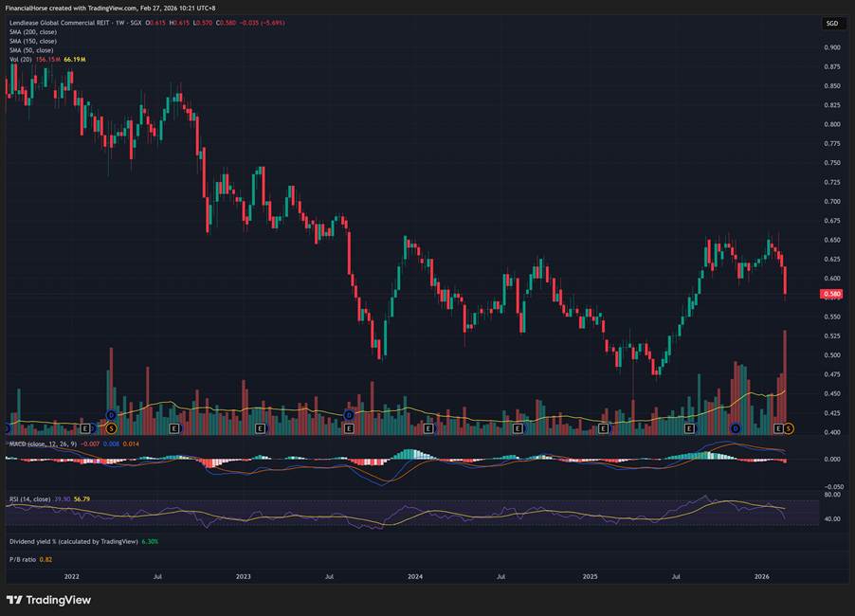Click the D marker above the leftmost orange S
Screen dimensions: 855x616
(111, 415)
